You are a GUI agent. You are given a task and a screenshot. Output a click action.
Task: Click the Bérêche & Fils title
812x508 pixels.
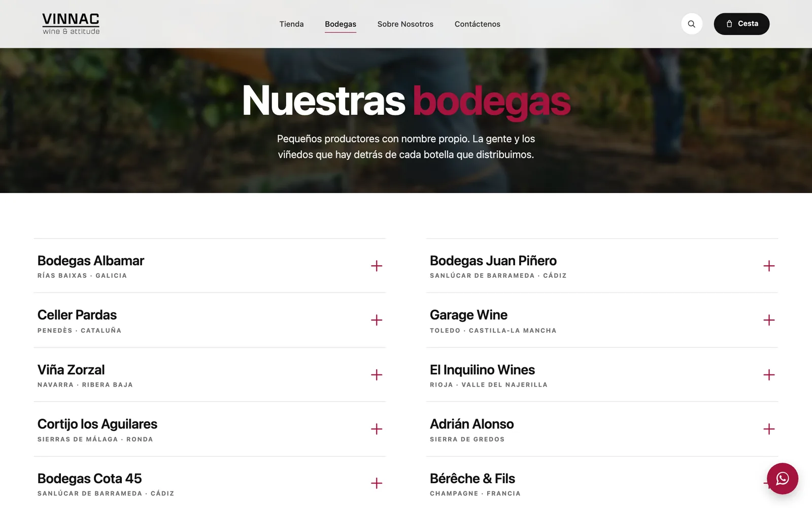coord(472,479)
